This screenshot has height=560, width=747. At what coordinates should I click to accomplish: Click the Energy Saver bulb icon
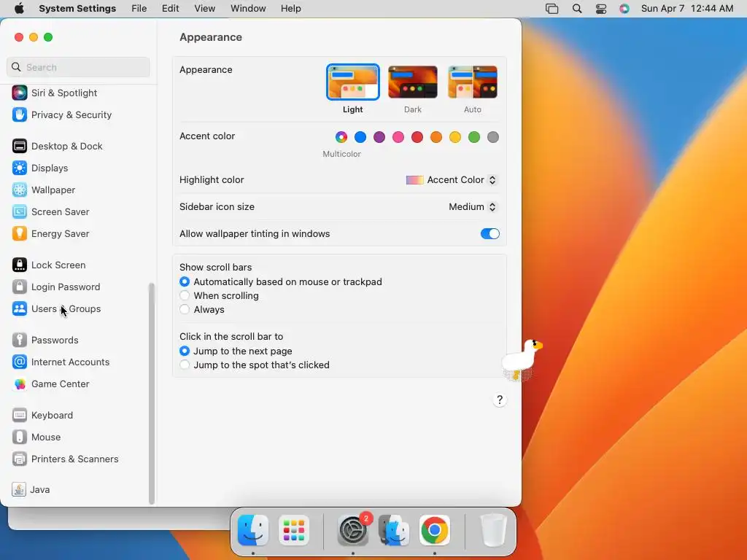20,234
